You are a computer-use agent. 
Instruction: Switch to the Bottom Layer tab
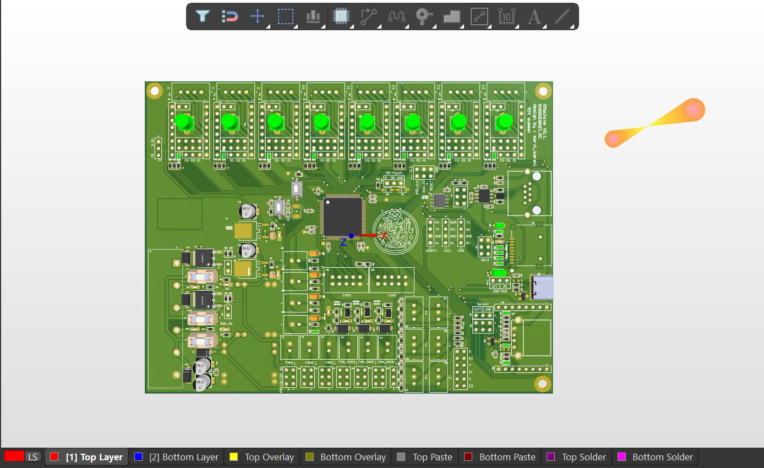point(176,457)
